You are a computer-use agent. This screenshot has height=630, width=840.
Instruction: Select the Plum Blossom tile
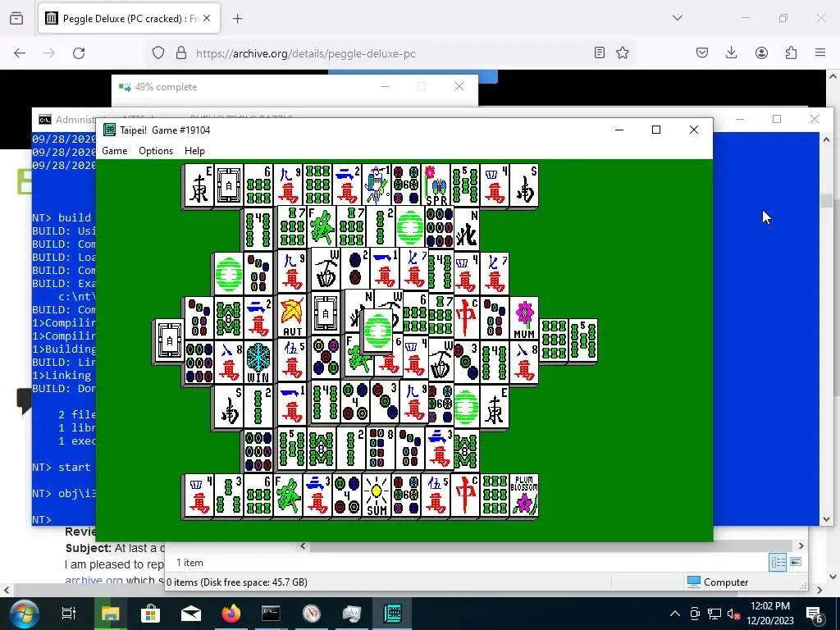[x=523, y=495]
